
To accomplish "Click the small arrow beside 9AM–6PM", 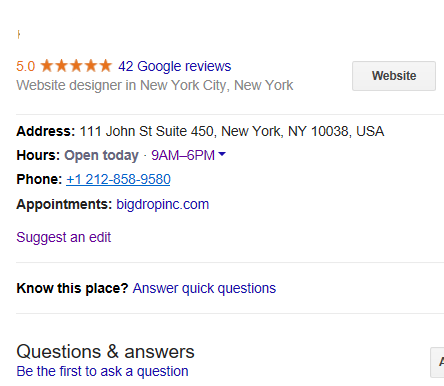I will [222, 154].
